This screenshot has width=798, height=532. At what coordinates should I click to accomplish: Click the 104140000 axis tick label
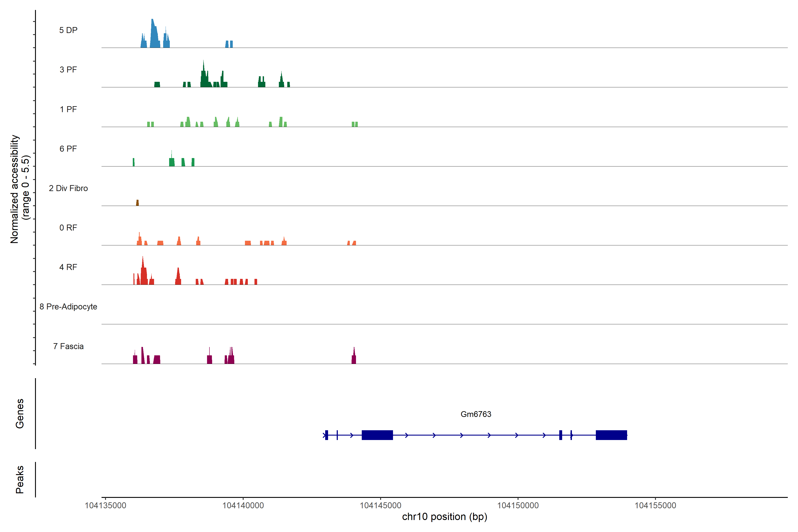pos(243,506)
